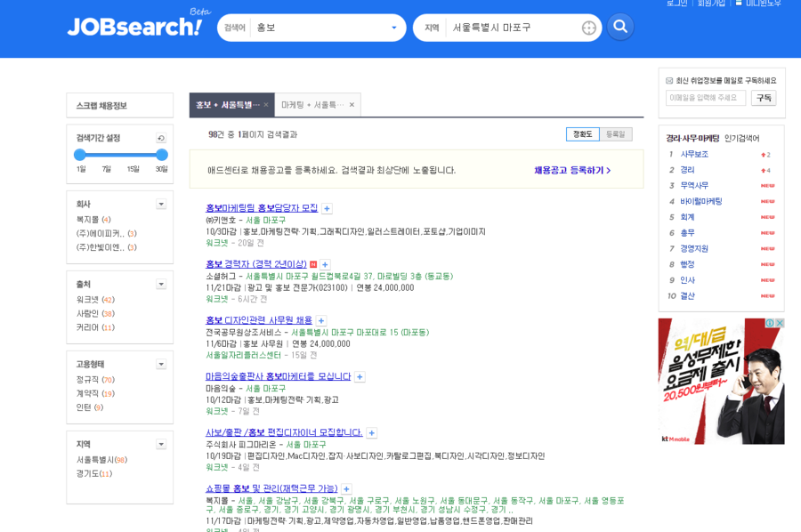801x532 pixels.
Task: Close the 마케팅 + 서울특 tab
Action: point(352,105)
